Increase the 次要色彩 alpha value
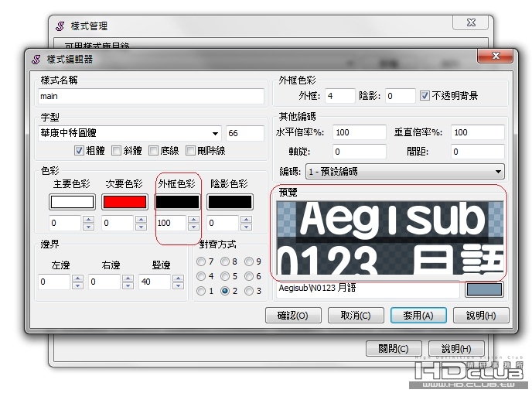Screen dimensions: 532x393 pos(142,220)
